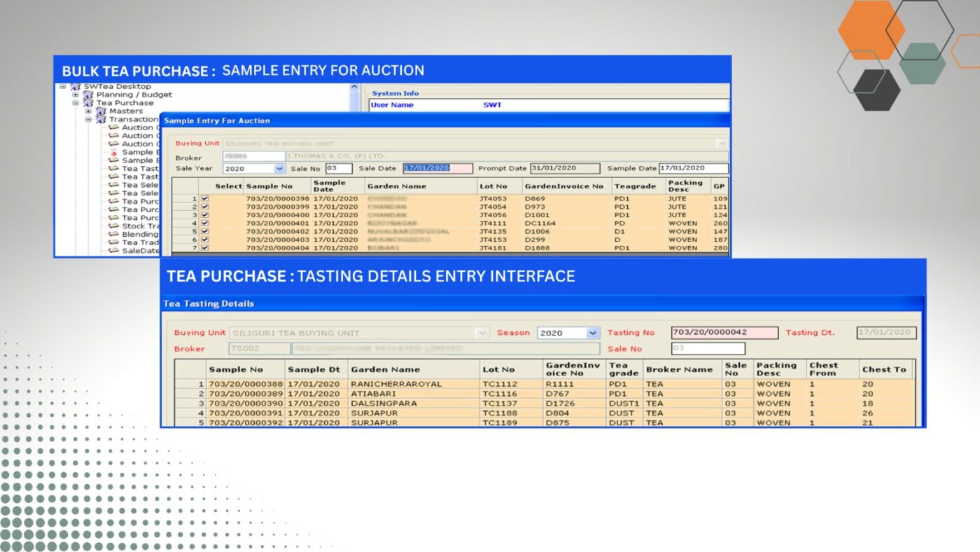Click the Masters node icon in the tree
Viewport: 980px width, 552px height.
(101, 111)
